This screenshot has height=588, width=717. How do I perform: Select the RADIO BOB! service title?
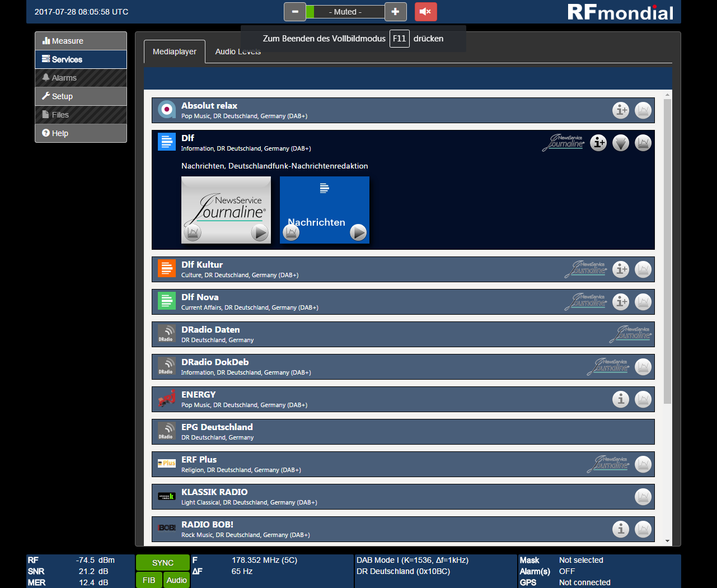tap(207, 524)
